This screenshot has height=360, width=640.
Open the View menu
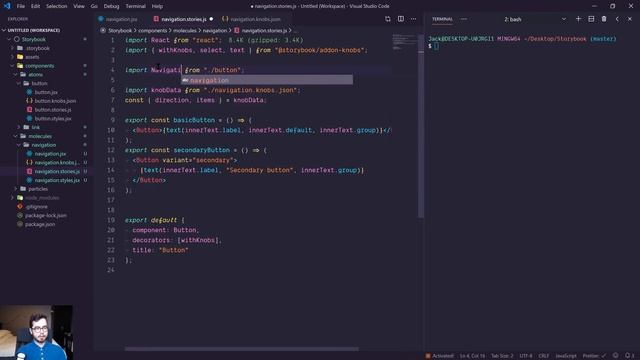click(x=79, y=6)
